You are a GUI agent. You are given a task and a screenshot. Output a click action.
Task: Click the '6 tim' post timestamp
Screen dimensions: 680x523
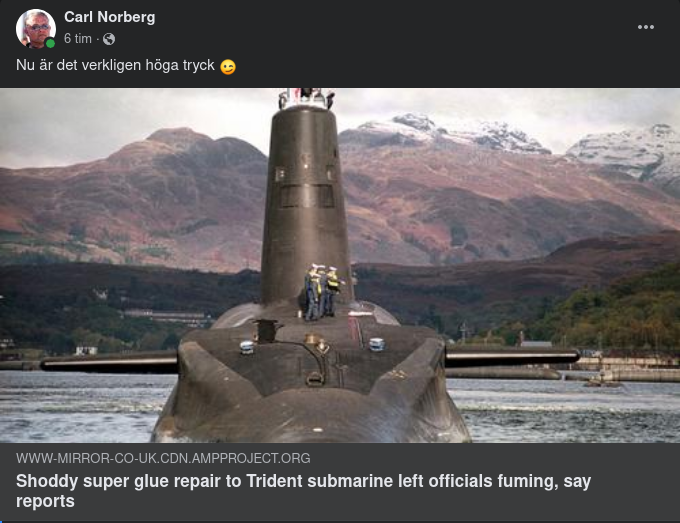click(78, 39)
